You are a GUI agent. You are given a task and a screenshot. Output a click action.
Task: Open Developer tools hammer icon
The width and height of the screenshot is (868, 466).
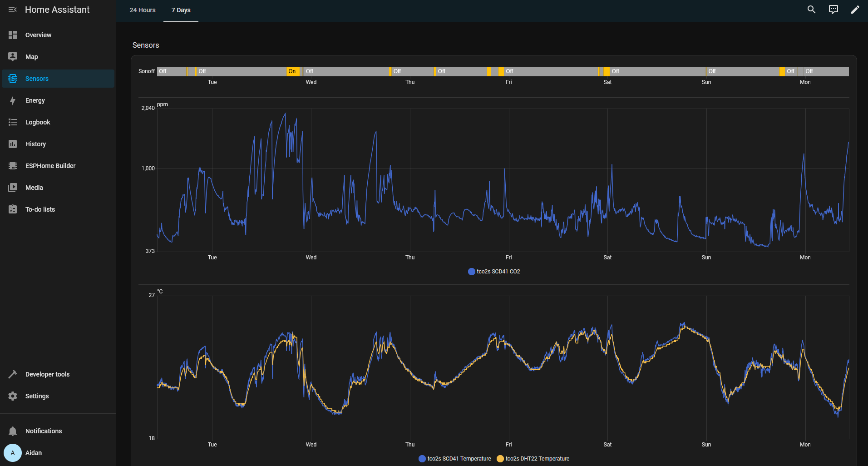pyautogui.click(x=13, y=374)
